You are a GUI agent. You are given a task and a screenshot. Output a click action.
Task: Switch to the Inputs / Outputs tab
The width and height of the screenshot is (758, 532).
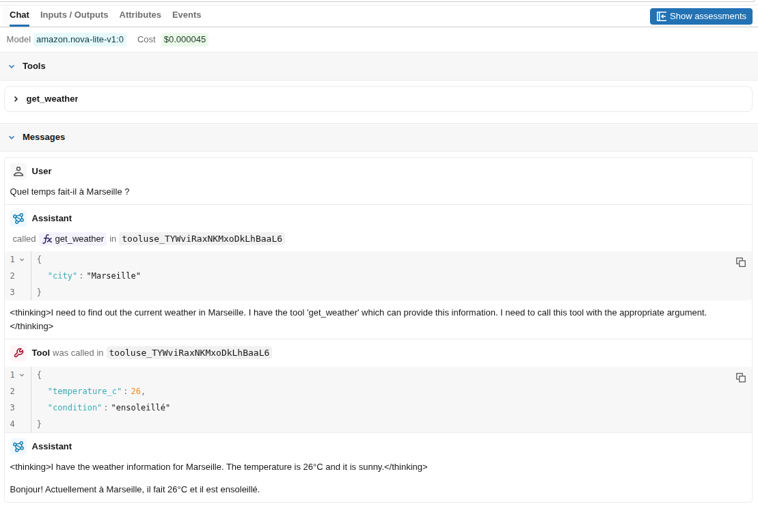74,15
